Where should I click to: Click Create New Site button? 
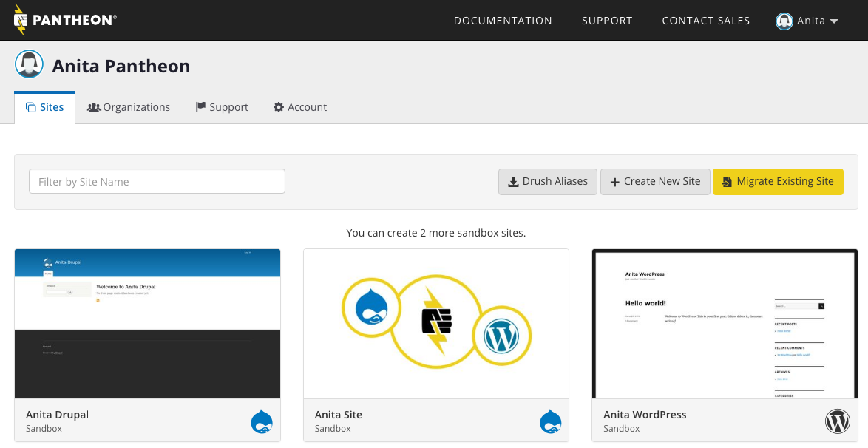(x=655, y=181)
